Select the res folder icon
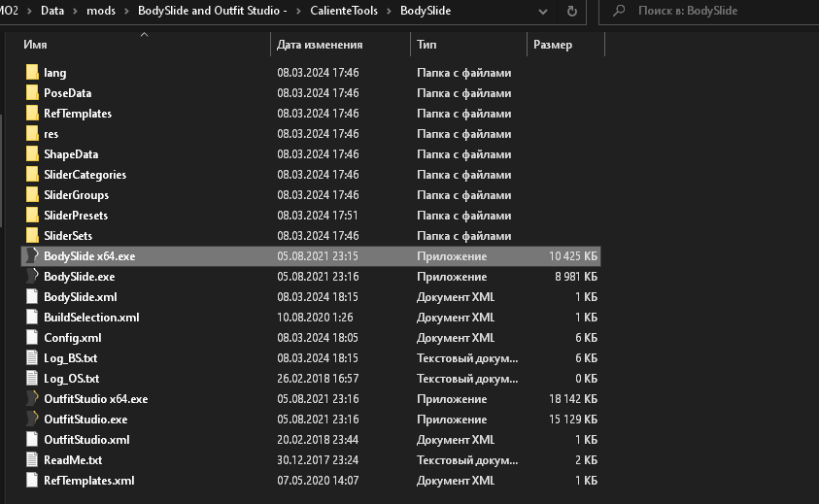 (32, 134)
